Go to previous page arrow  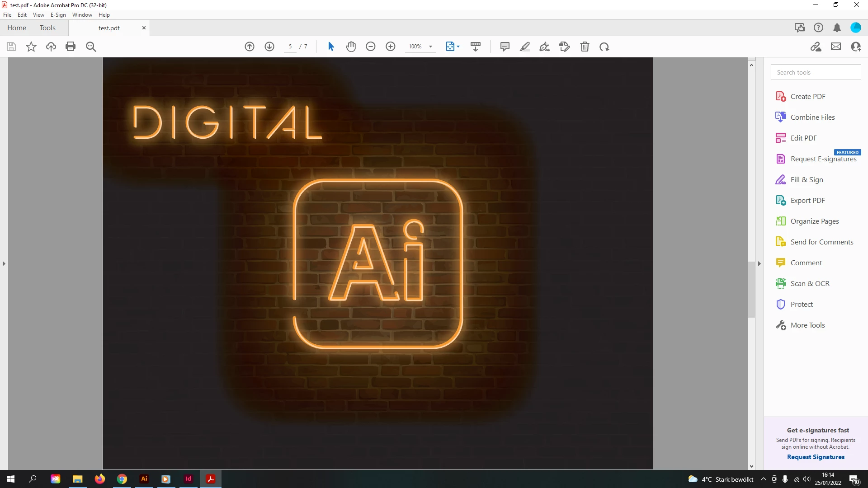250,47
